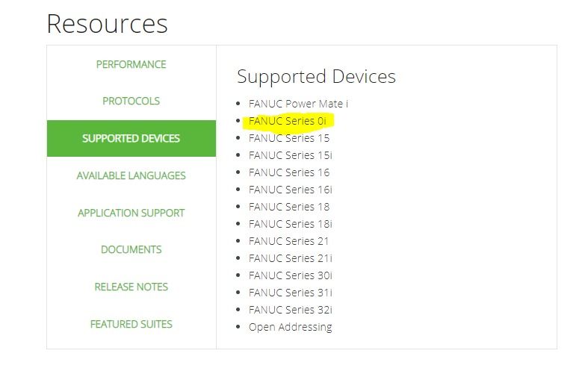Open the Performance tab
588x368 pixels.
(x=131, y=64)
